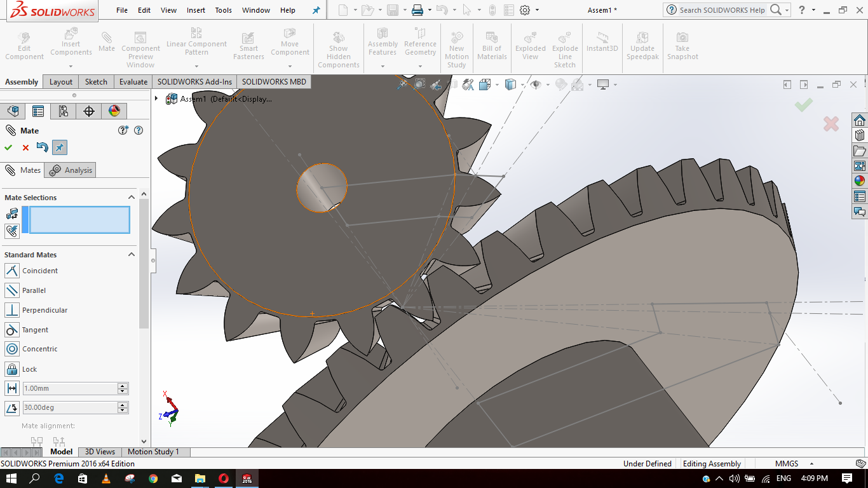Cancel mate with red X
This screenshot has height=488, width=868.
coord(25,147)
